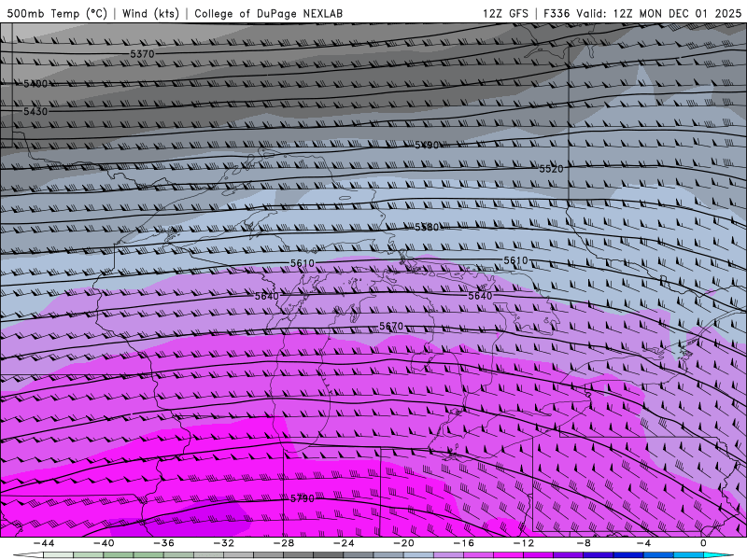The height and width of the screenshot is (560, 747).
Task: Click the 5790 contour label
Action: pos(303,498)
